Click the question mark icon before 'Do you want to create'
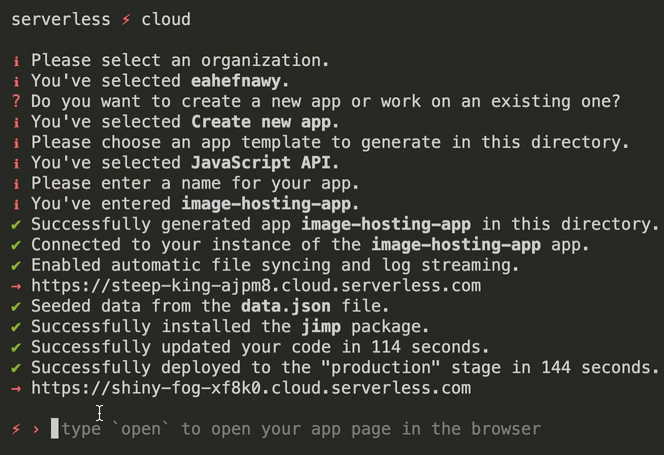664x455 pixels. pos(16,101)
